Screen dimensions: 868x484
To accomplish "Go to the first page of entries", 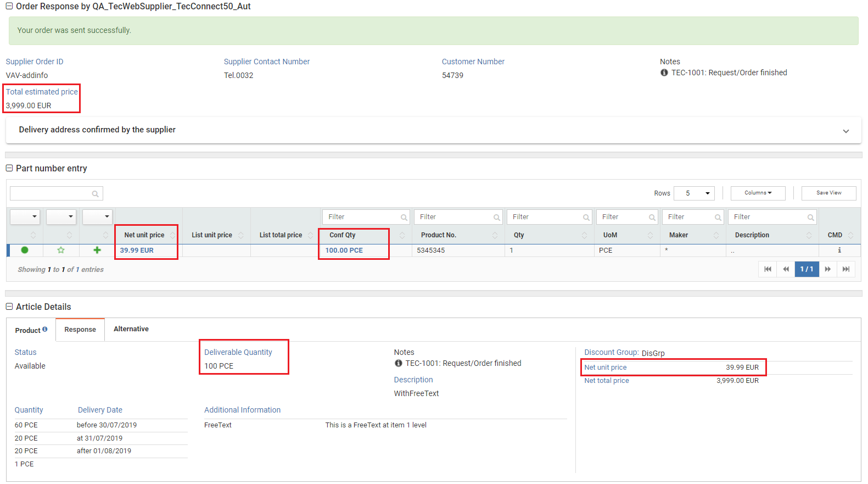I will [x=768, y=269].
